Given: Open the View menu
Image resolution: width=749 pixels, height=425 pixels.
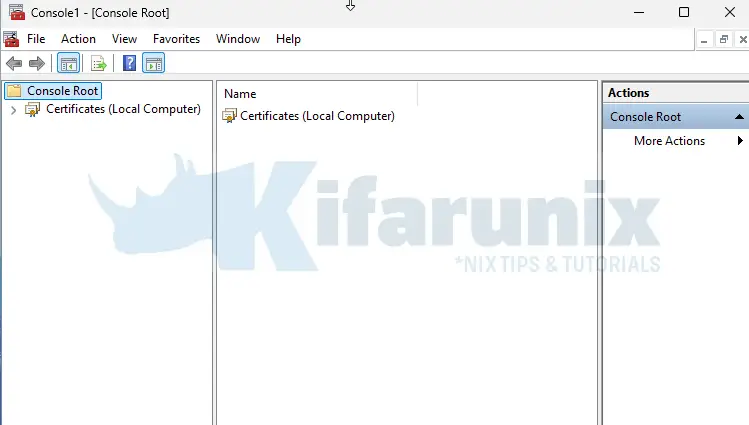Looking at the screenshot, I should 124,39.
